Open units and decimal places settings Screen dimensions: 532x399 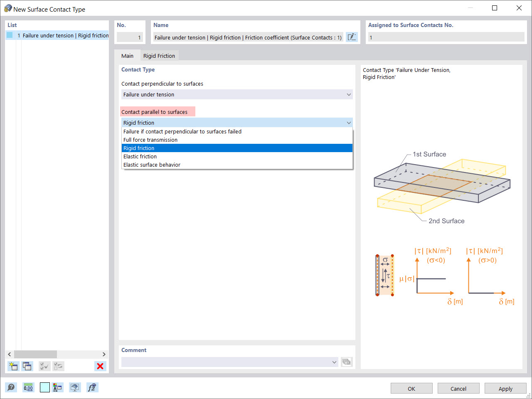pyautogui.click(x=28, y=387)
